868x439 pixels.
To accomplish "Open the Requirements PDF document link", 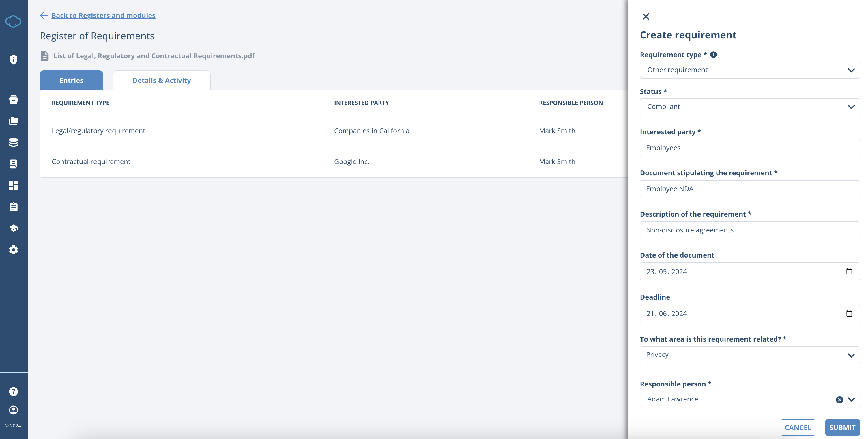I will point(154,56).
